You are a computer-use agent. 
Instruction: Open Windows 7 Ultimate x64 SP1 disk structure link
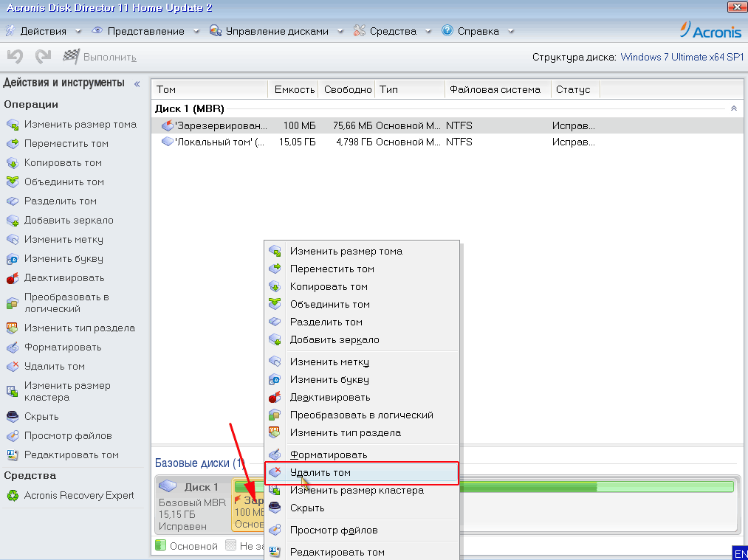(x=682, y=58)
